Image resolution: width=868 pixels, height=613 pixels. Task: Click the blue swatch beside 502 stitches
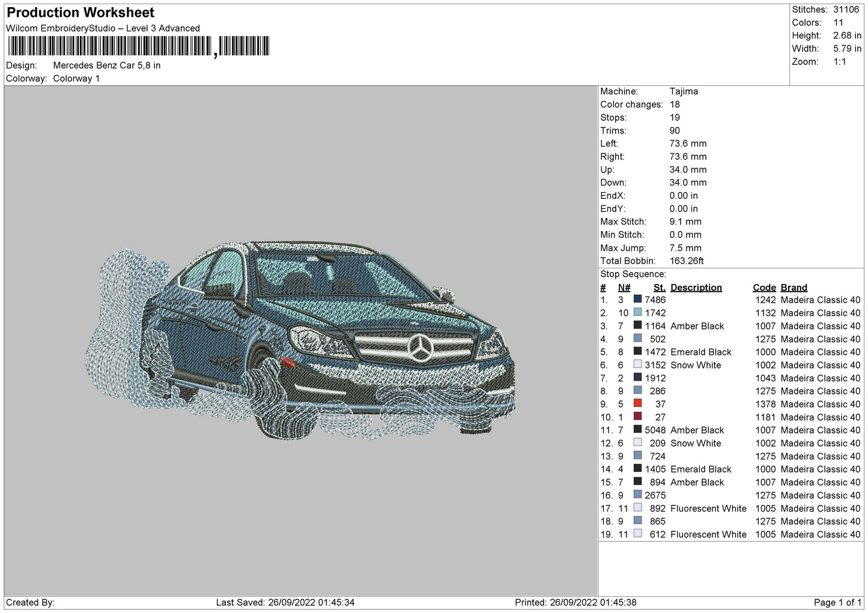pyautogui.click(x=637, y=338)
